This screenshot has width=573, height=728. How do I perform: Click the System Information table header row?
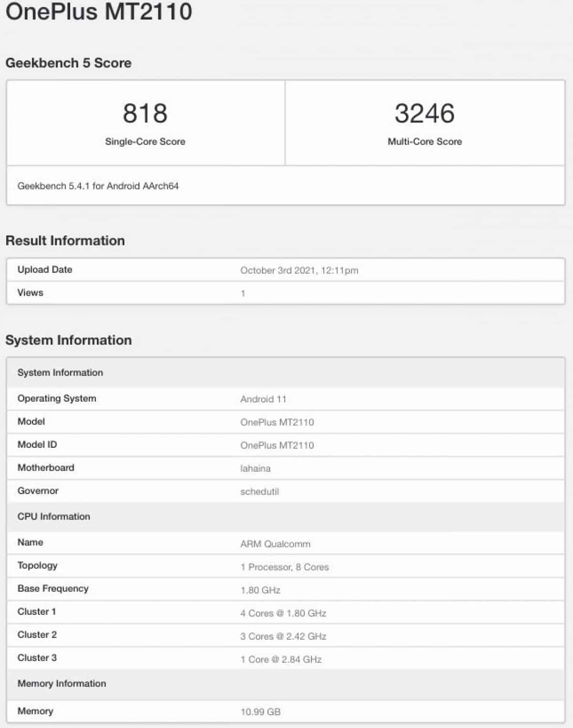286,373
